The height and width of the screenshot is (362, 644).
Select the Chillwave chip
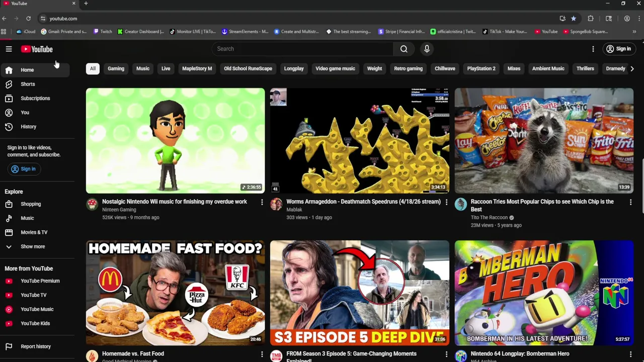point(445,68)
